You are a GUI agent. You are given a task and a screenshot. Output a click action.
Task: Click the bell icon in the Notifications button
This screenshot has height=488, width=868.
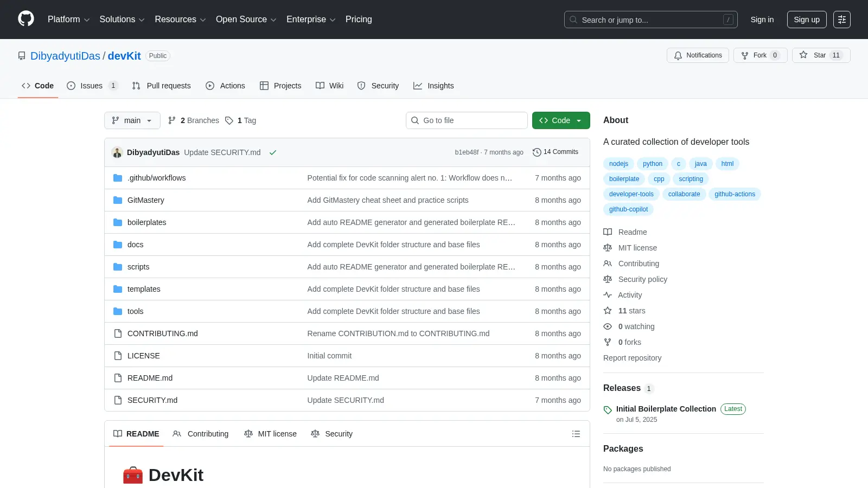(678, 55)
